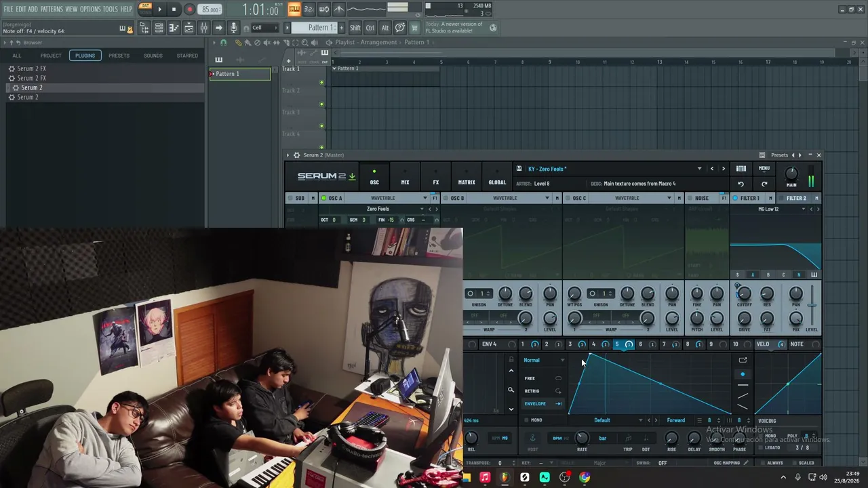Screen dimensions: 868x488
Task: Open the PATTERNS menu
Action: [52, 9]
